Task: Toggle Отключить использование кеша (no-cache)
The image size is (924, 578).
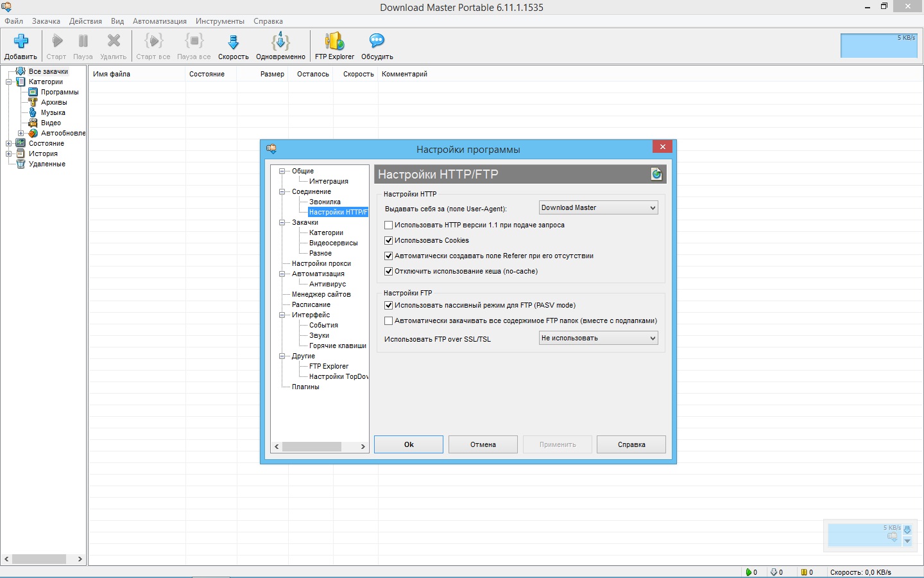Action: 388,272
